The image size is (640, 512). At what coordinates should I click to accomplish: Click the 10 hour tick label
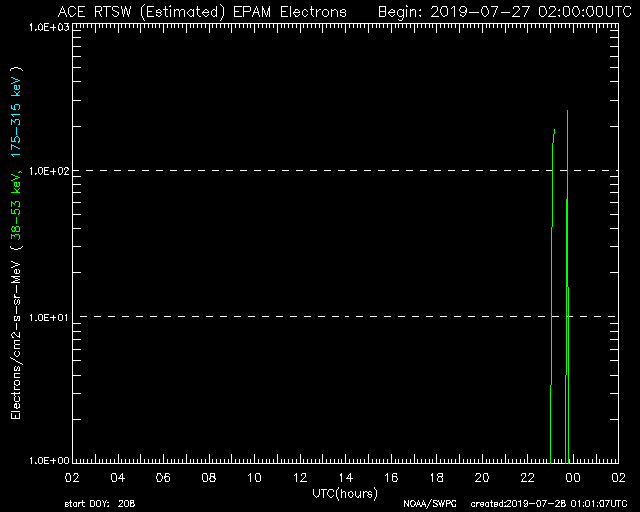point(254,477)
